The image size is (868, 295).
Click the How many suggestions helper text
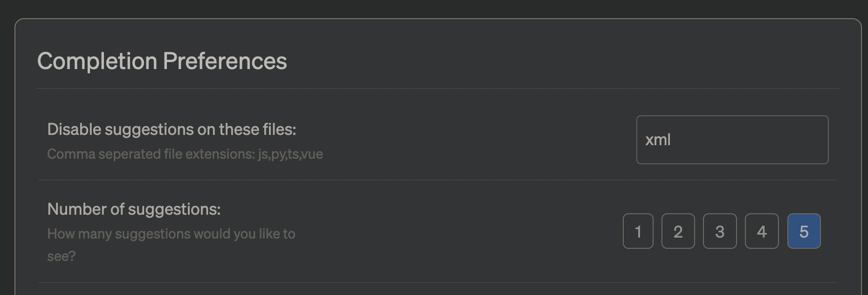tap(172, 234)
